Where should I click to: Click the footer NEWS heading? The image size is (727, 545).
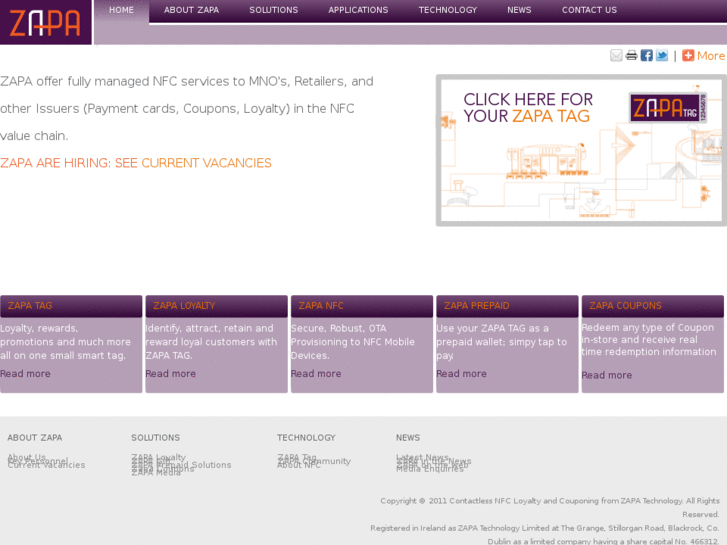point(408,438)
